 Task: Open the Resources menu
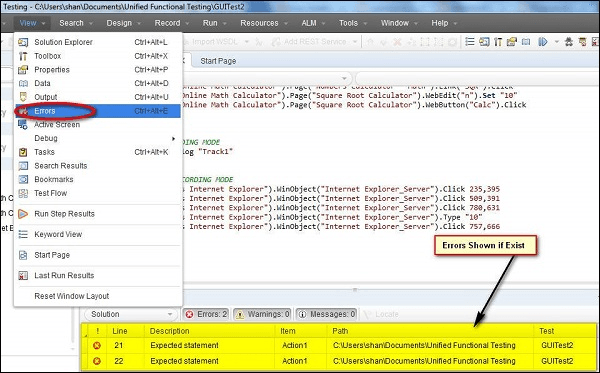tap(264, 23)
